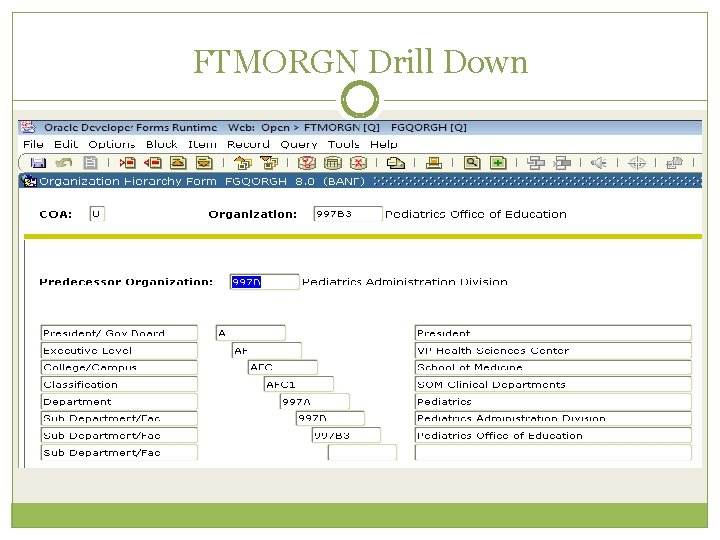Click the greyed speaker Broadcast icon
The image size is (720, 540).
coord(599,163)
